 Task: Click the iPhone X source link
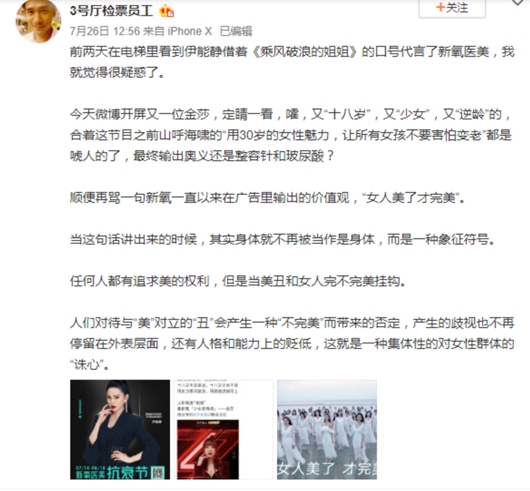(190, 31)
